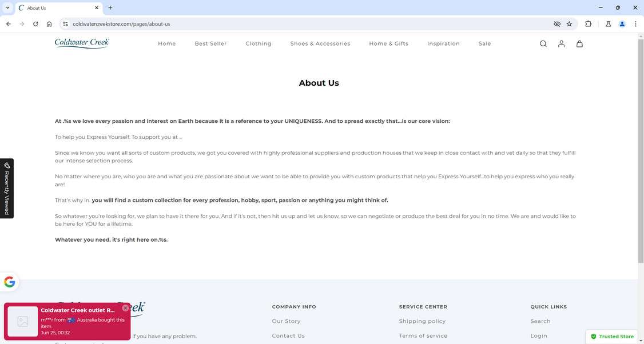
Task: Click the Coldwater Creek header logo
Action: pos(82,43)
